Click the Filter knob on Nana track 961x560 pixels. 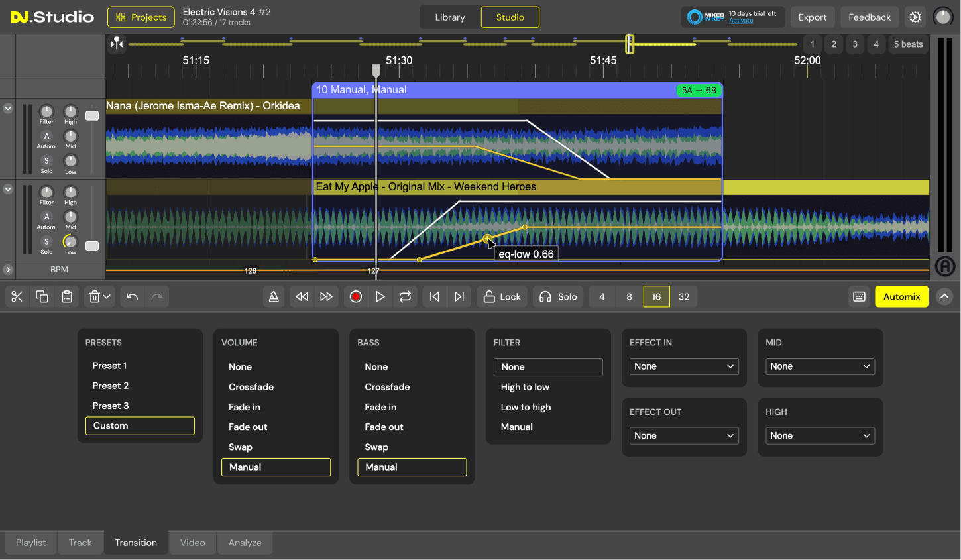(46, 111)
